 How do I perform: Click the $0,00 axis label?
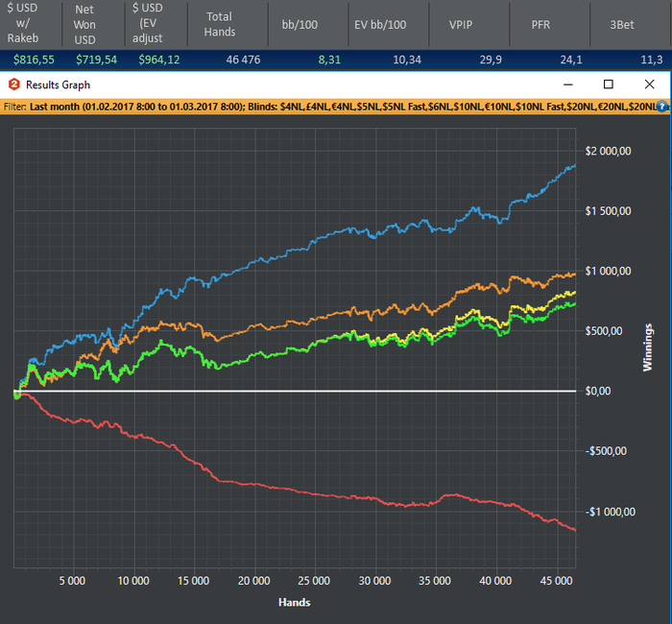(x=598, y=391)
